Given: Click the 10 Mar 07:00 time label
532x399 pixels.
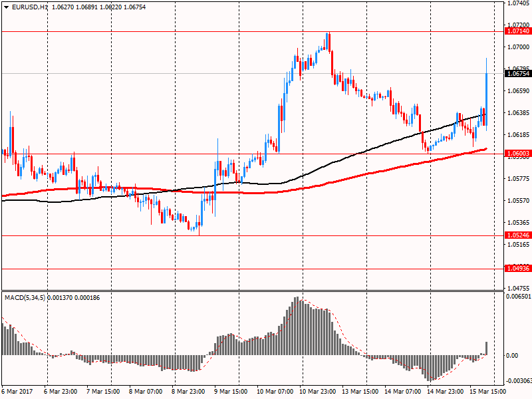Looking at the screenshot, I should [x=275, y=392].
